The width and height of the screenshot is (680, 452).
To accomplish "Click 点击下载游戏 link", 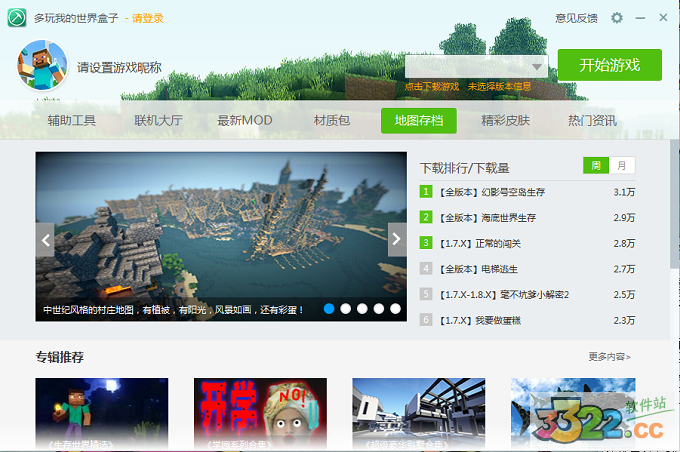I will point(432,86).
